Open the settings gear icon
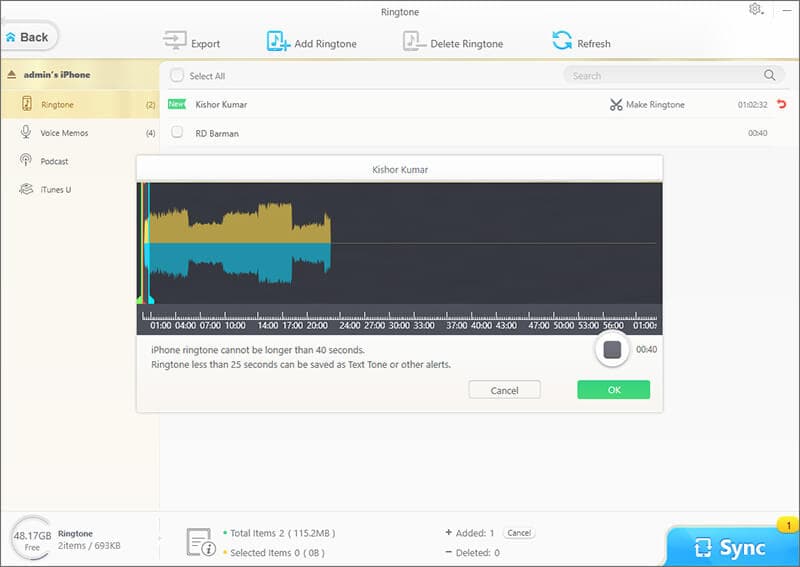Image resolution: width=800 pixels, height=567 pixels. coord(755,9)
